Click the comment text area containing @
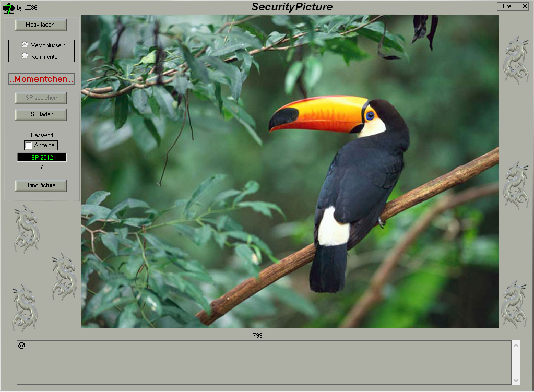534x392 pixels. click(264, 362)
